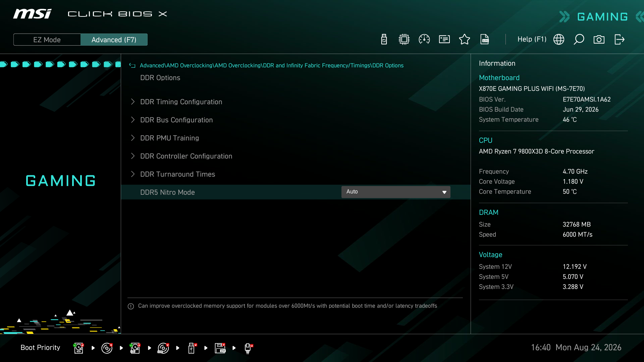Expand DDR Controller Configuration chevron

[133, 156]
